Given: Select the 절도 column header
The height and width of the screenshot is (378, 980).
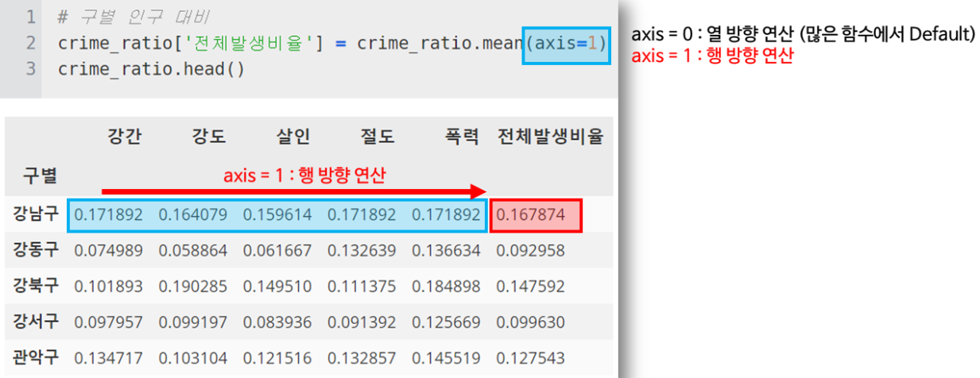Looking at the screenshot, I should 378,137.
